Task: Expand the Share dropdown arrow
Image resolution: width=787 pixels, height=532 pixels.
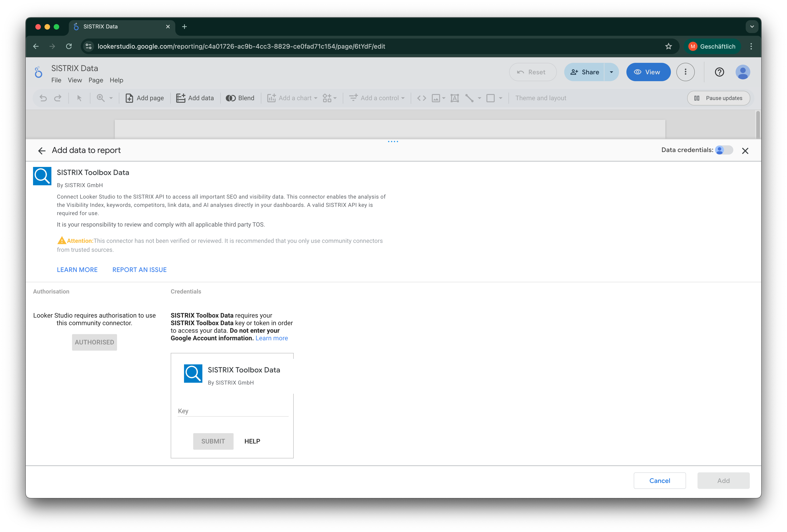Action: (611, 72)
